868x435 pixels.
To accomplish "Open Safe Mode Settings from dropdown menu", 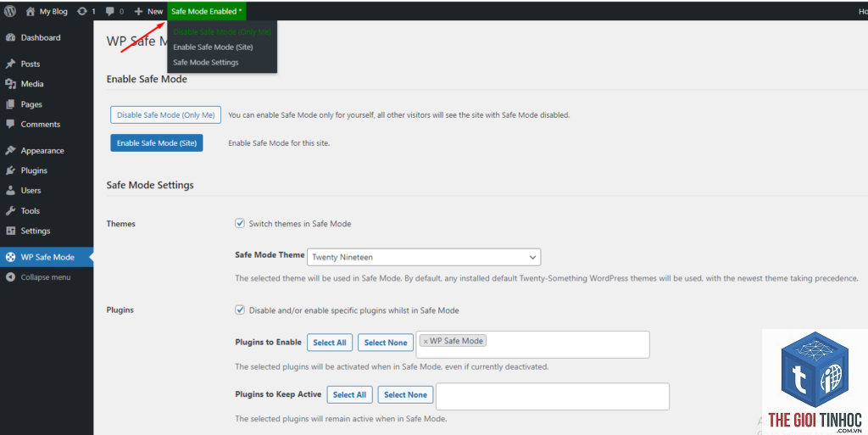I will (x=206, y=63).
